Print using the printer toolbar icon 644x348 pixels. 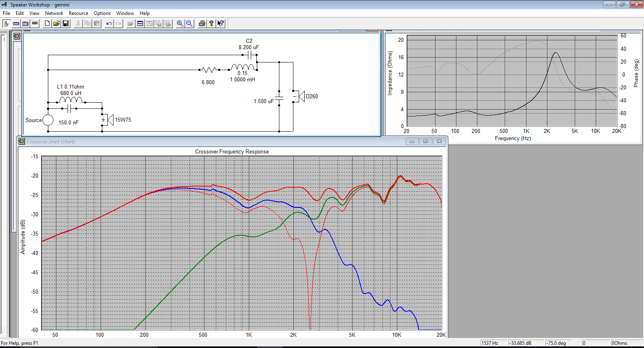point(202,23)
